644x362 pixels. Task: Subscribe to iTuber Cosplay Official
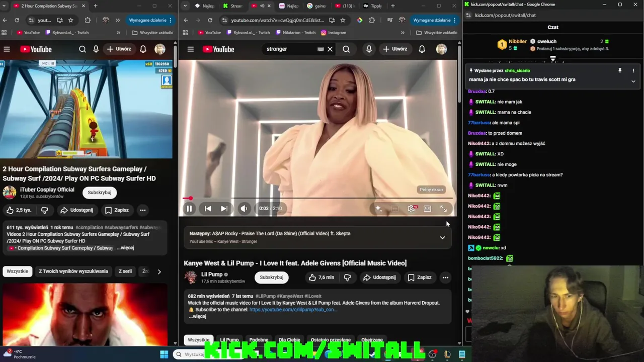click(100, 193)
